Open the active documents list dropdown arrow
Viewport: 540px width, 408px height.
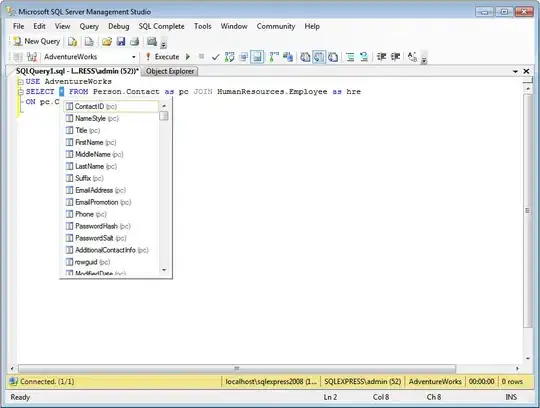pyautogui.click(x=515, y=71)
